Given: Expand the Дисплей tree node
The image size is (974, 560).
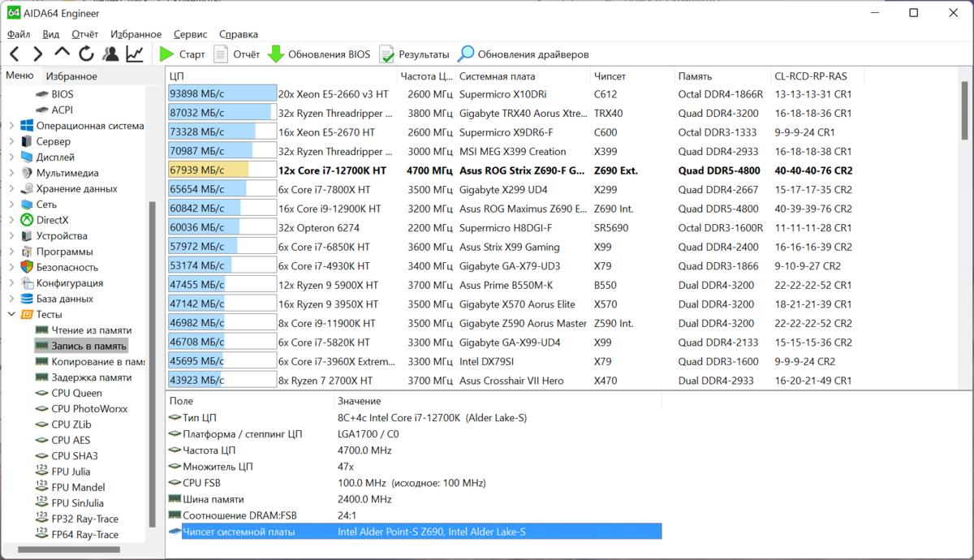Looking at the screenshot, I should pos(11,157).
